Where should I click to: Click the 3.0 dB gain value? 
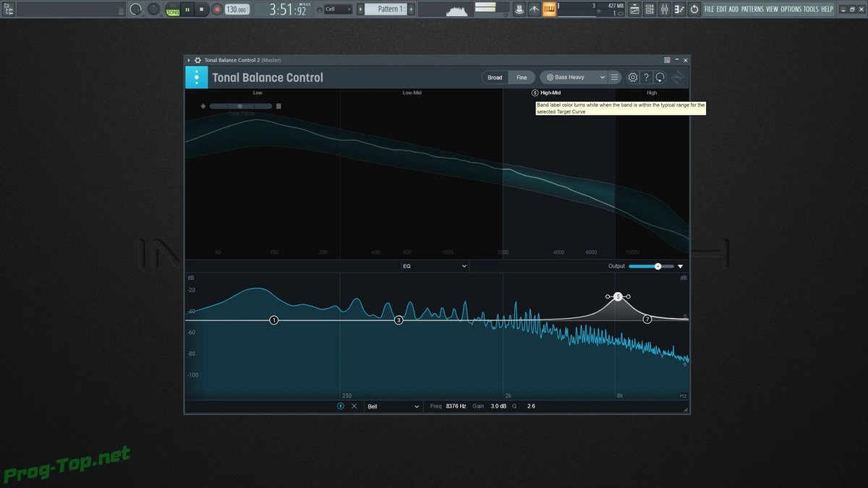(498, 406)
